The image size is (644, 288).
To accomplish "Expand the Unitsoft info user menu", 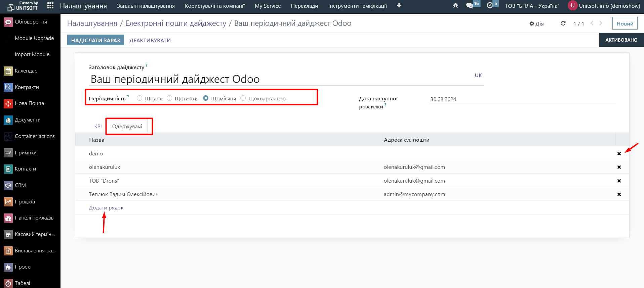I will tap(604, 6).
